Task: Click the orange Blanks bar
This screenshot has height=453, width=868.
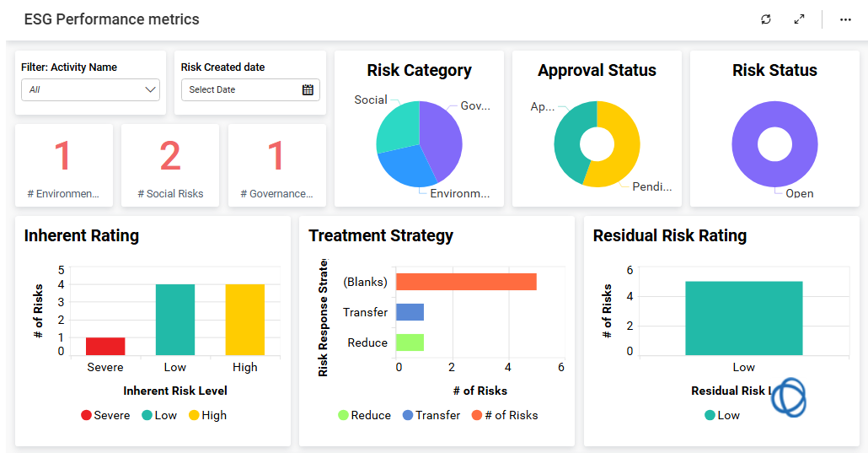Action: (x=465, y=282)
